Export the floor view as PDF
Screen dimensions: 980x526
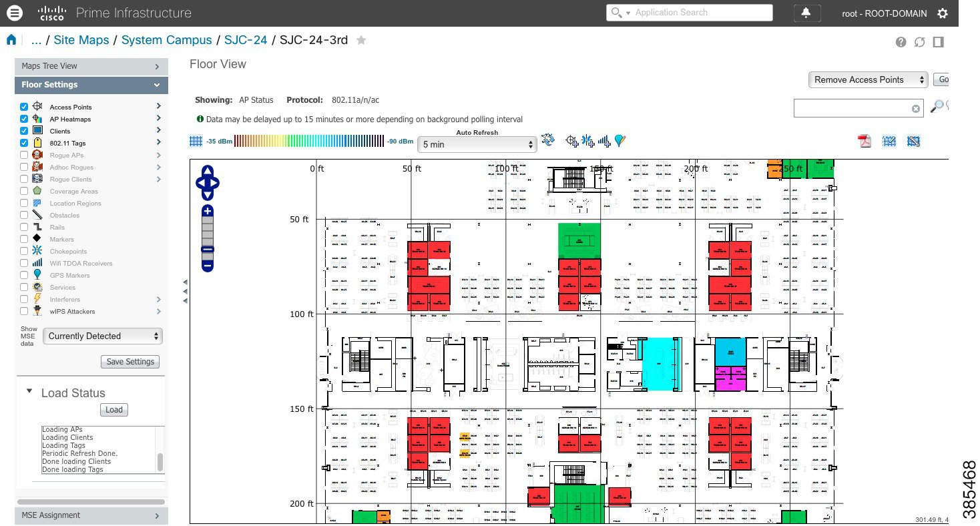(864, 141)
